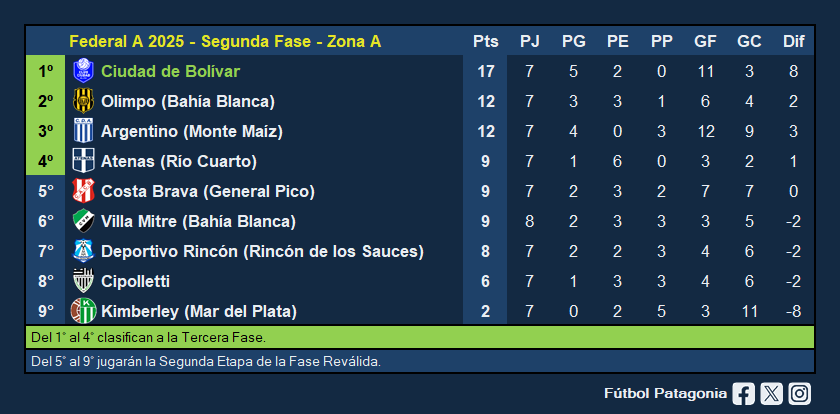Image resolution: width=840 pixels, height=414 pixels.
Task: Click the Kimberley club crest
Action: pyautogui.click(x=83, y=311)
